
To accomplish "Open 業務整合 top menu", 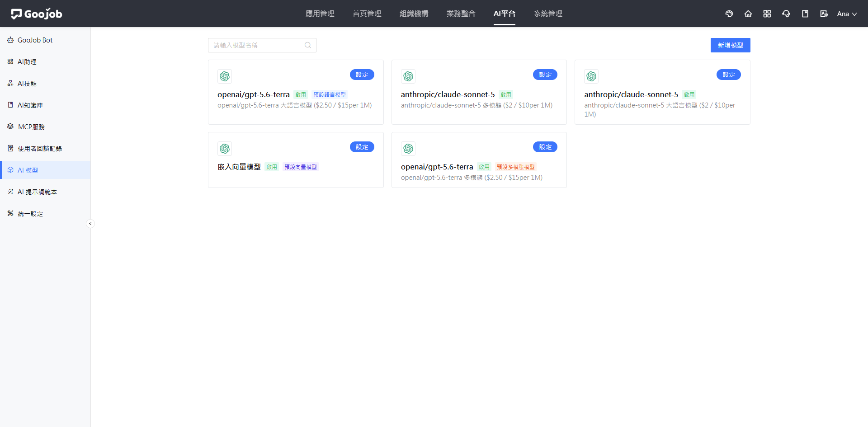I will coord(461,14).
